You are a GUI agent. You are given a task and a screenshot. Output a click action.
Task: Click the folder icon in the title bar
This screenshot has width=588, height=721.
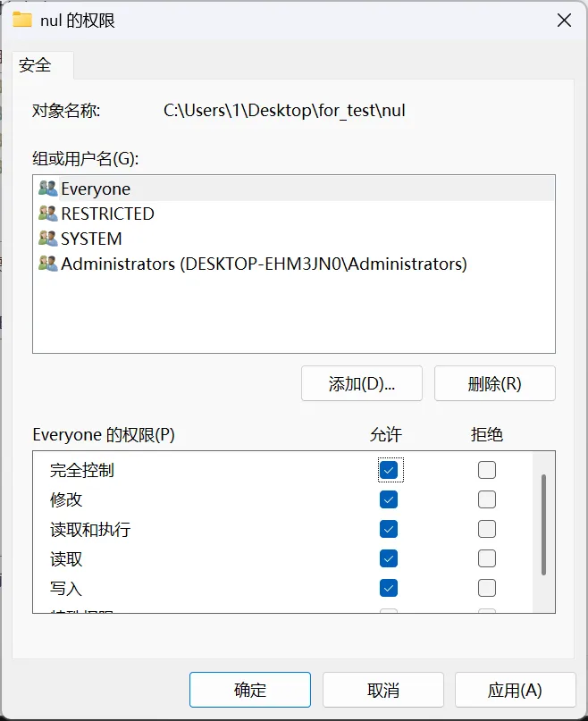[x=24, y=20]
